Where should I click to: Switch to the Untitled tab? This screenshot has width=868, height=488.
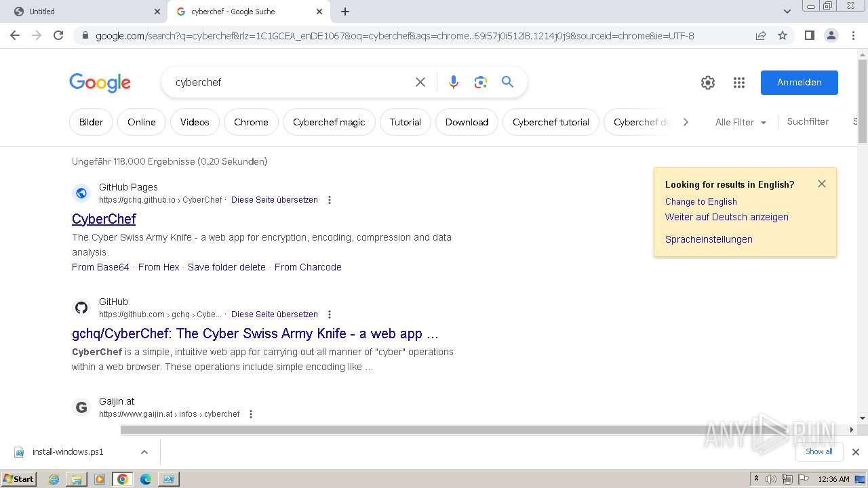83,12
